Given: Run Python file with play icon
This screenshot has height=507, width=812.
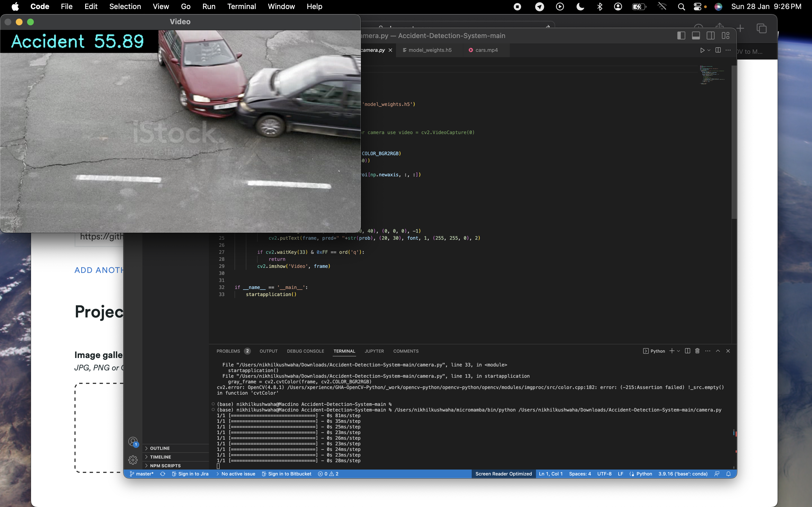Looking at the screenshot, I should click(x=702, y=50).
